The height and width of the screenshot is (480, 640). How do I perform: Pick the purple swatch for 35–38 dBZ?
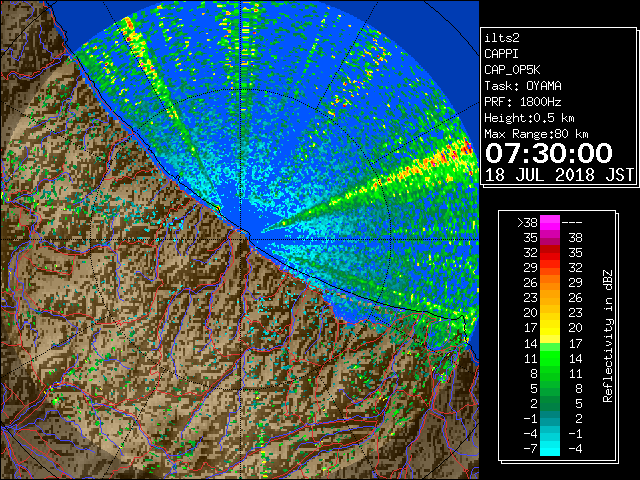(550, 238)
